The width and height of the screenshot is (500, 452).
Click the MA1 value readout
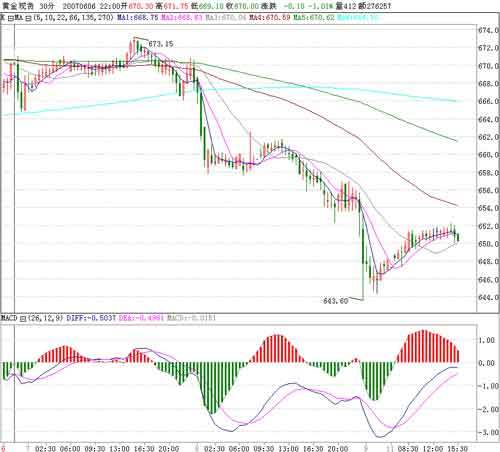click(x=138, y=17)
